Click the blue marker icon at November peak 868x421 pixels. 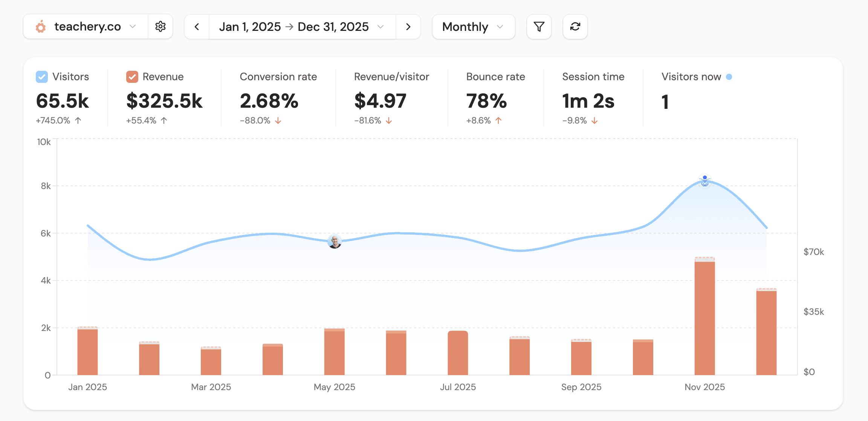pos(704,181)
